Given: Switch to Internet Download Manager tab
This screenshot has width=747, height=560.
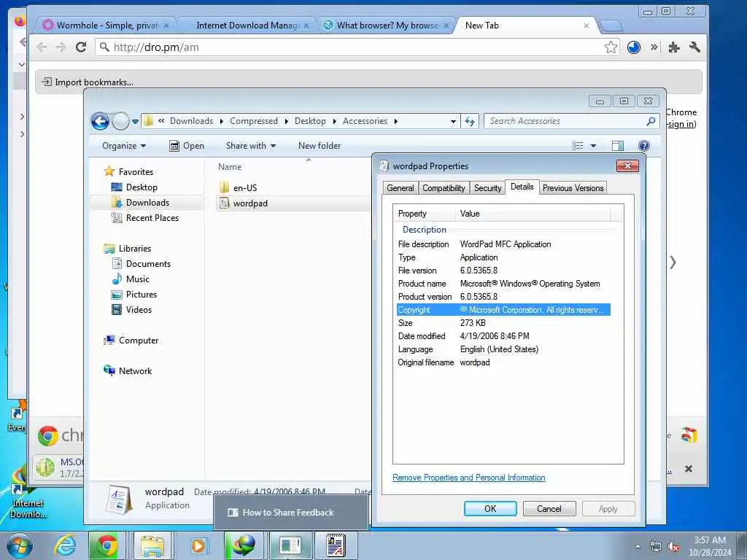Looking at the screenshot, I should (x=247, y=26).
